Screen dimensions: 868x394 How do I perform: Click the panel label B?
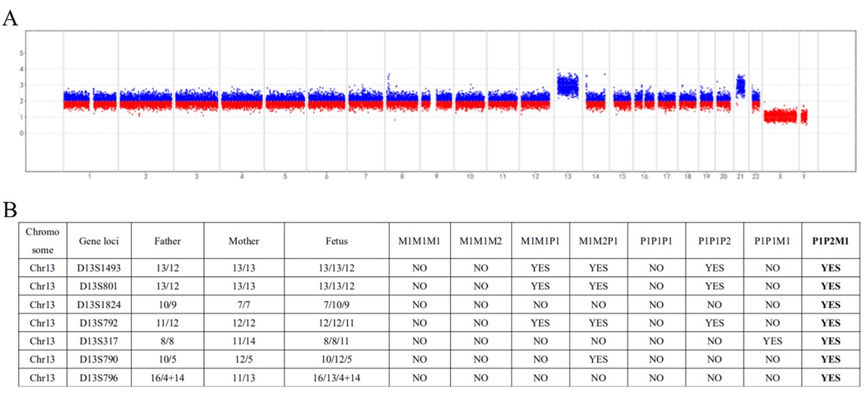click(10, 211)
